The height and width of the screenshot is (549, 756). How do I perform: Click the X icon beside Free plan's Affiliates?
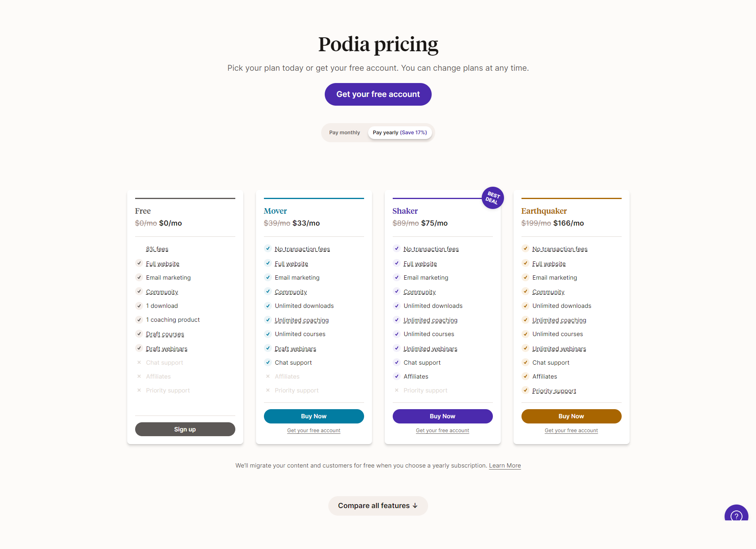tap(139, 376)
